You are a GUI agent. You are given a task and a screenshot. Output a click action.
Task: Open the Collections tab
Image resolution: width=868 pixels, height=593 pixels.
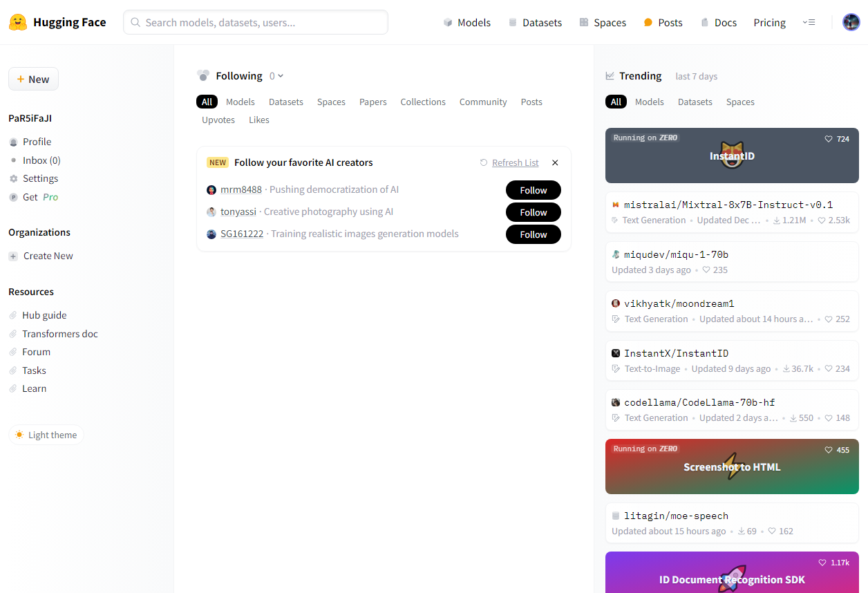(x=423, y=102)
